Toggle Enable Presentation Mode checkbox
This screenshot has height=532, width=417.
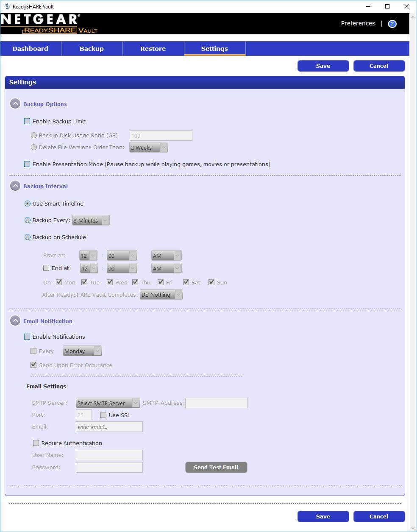pos(27,164)
